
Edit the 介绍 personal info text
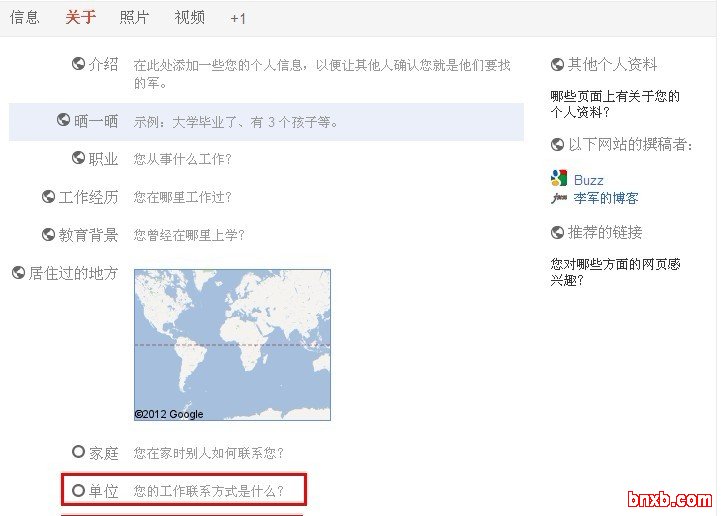tap(322, 74)
